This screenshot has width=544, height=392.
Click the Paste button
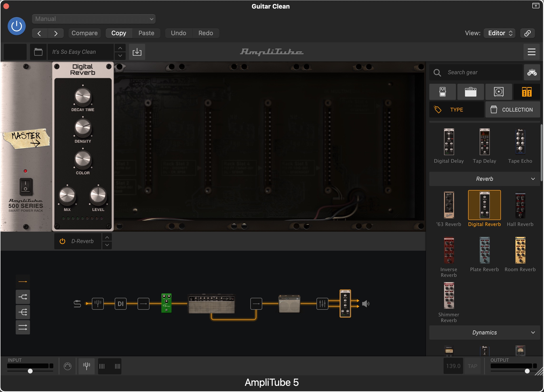click(x=146, y=33)
